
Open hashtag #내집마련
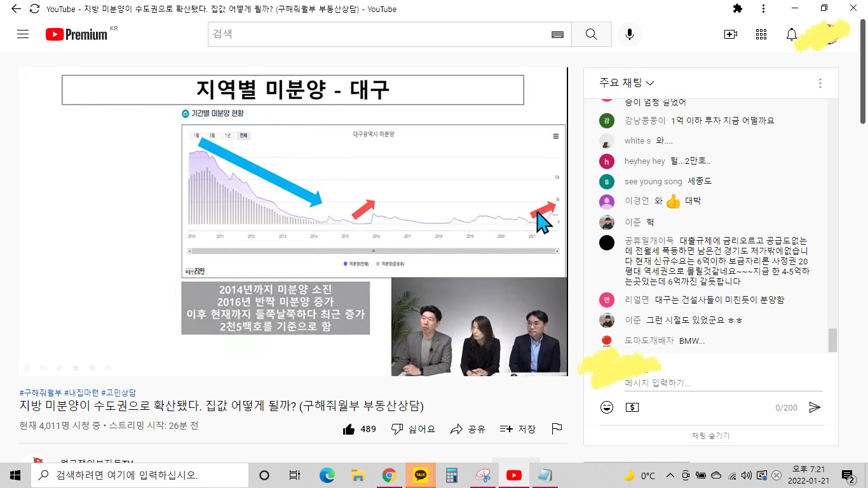(x=81, y=393)
